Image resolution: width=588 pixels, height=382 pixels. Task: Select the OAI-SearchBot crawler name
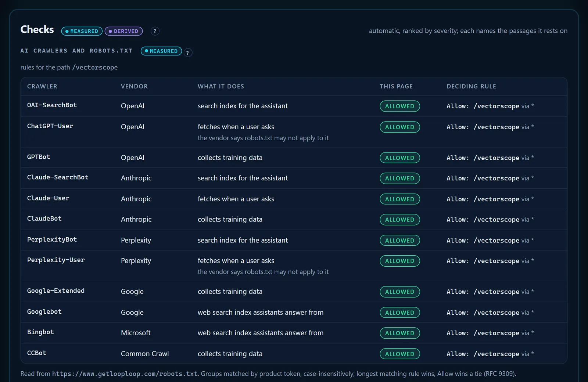coord(52,105)
